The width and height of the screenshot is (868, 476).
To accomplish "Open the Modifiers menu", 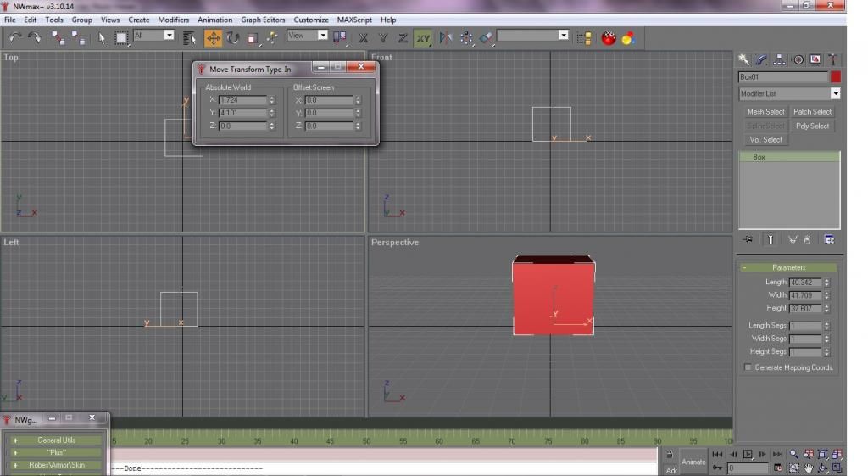I will pyautogui.click(x=173, y=20).
